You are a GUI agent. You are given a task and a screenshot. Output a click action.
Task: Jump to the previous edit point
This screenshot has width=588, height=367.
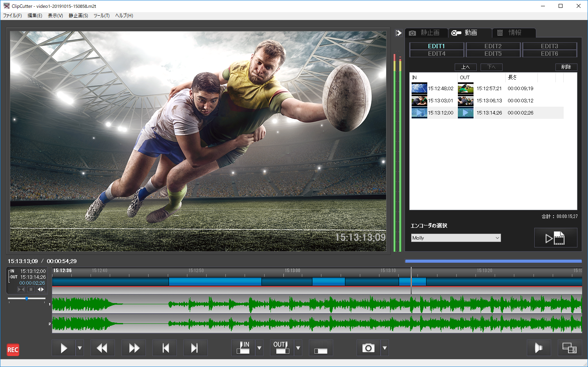[165, 348]
